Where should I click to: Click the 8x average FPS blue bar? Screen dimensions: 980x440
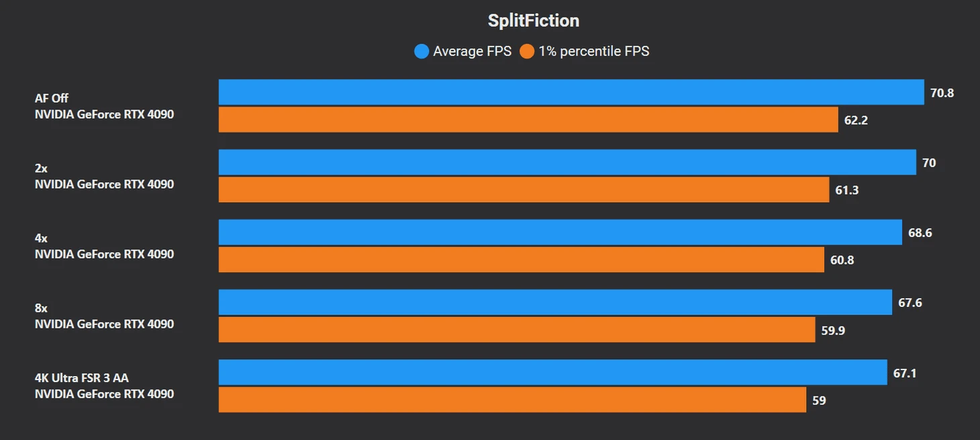pos(555,302)
